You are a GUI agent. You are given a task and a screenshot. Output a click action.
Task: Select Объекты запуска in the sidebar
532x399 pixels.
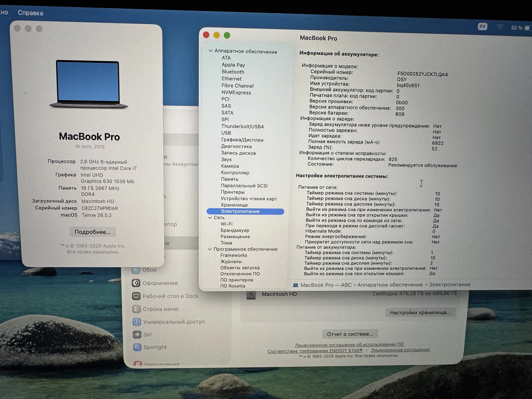(x=240, y=268)
